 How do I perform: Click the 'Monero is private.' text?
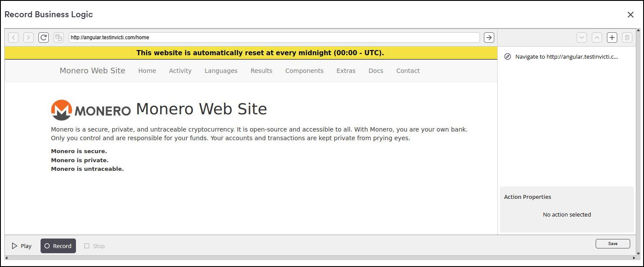[80, 160]
